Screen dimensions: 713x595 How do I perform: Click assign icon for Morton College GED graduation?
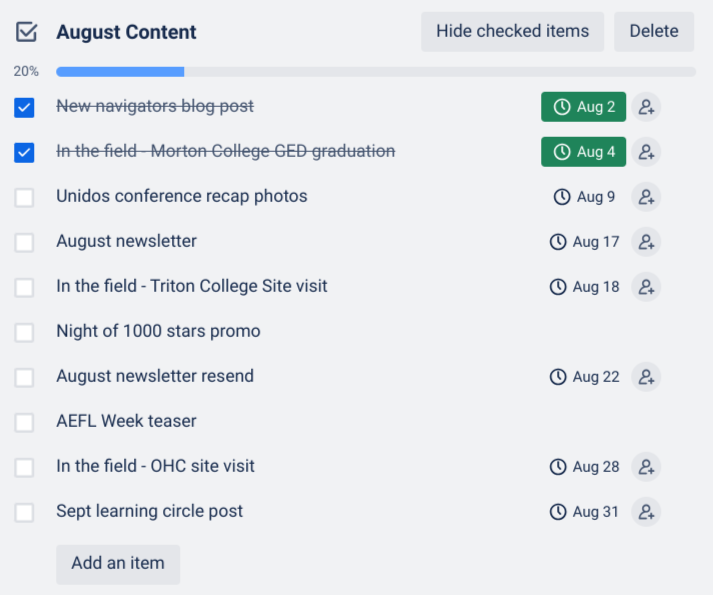646,152
